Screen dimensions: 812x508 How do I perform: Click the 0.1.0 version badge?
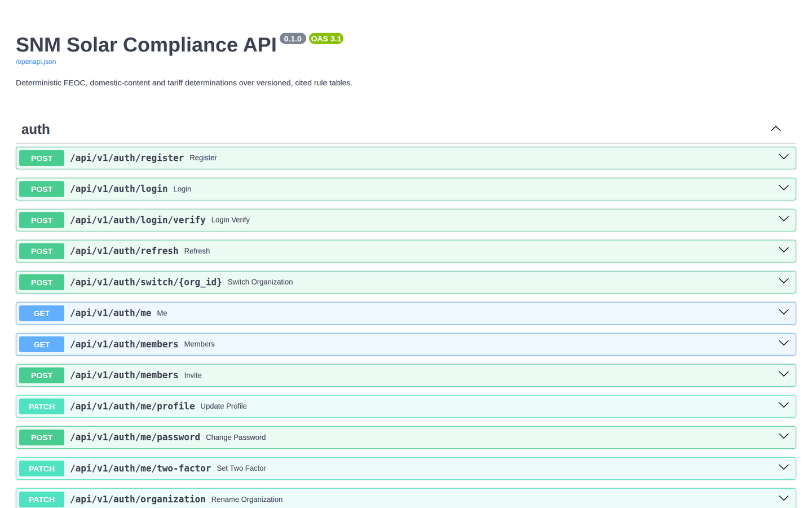[x=293, y=38]
